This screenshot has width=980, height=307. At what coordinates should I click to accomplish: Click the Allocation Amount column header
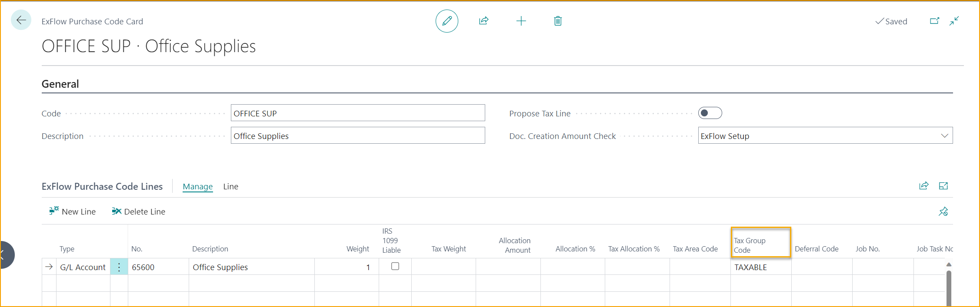515,245
